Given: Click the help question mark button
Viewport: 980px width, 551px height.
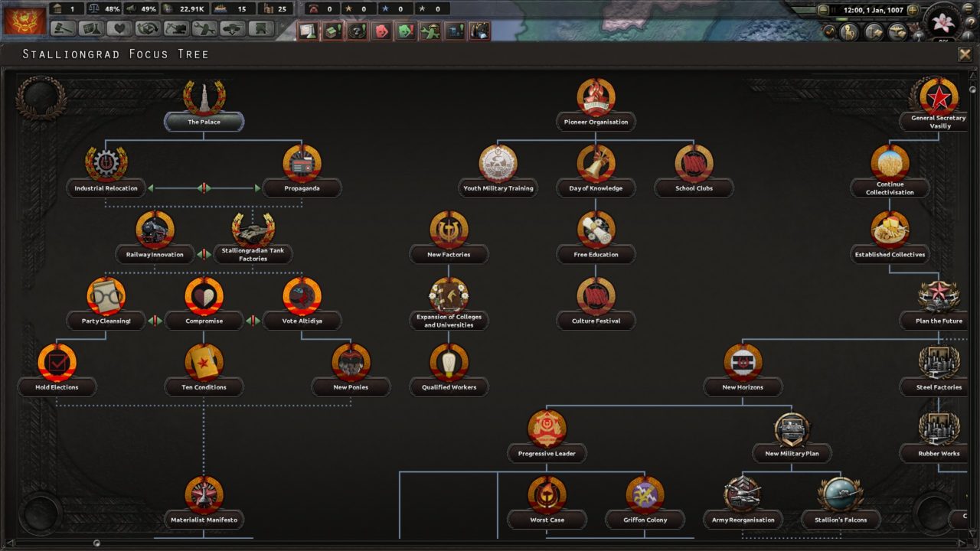Looking at the screenshot, I should [x=972, y=21].
